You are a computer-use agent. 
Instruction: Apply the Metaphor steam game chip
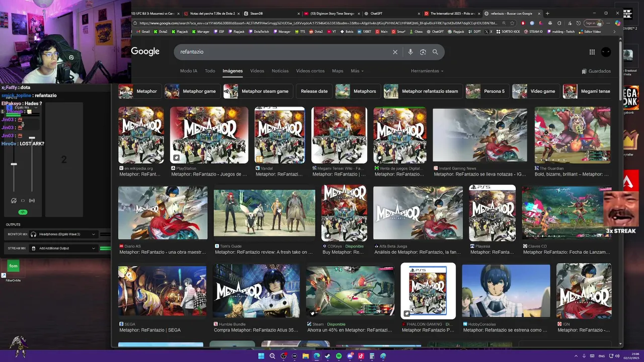258,91
